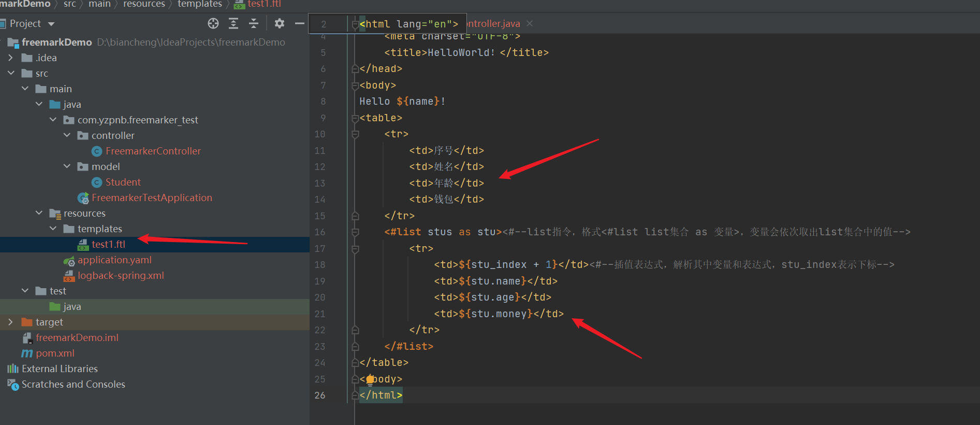Select pom.xml in project tree

tap(55, 353)
